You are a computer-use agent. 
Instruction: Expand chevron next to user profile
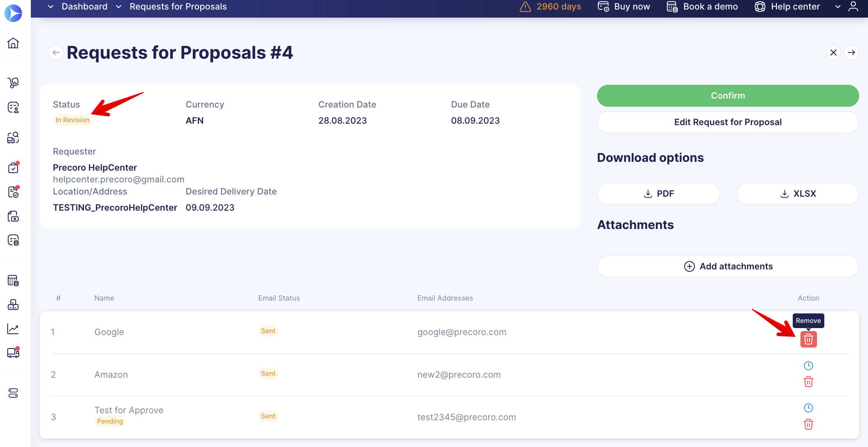point(838,7)
